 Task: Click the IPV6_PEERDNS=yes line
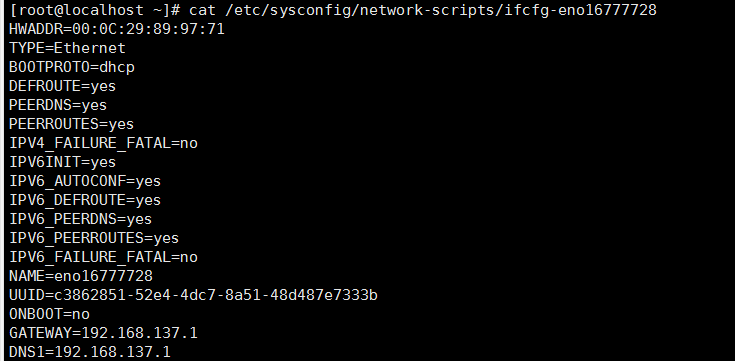click(81, 219)
